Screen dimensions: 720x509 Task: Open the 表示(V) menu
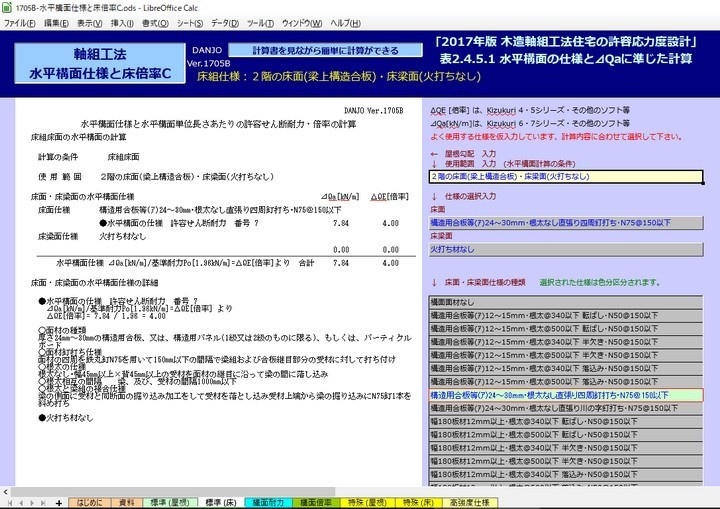point(90,23)
